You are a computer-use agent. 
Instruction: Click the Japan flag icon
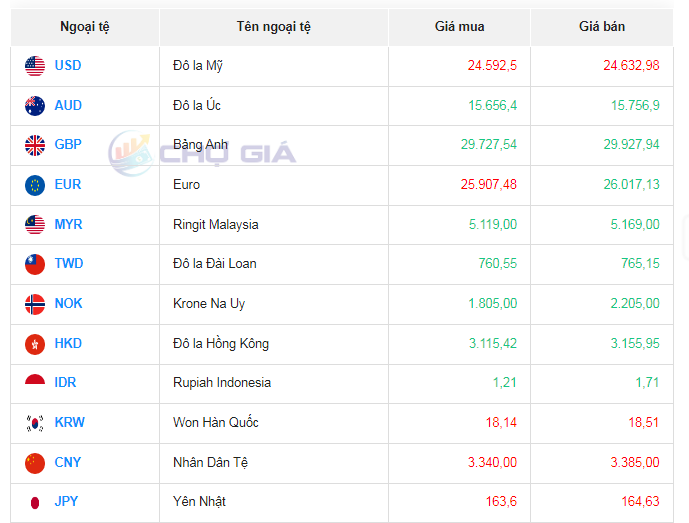tap(35, 502)
